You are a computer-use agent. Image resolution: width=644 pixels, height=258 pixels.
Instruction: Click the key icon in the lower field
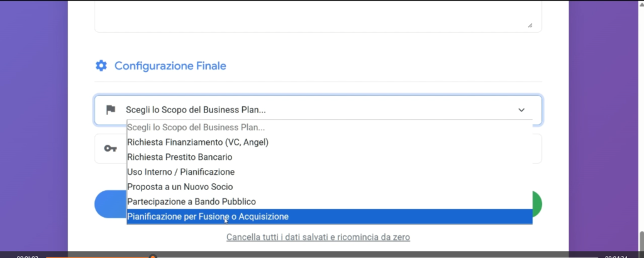(111, 149)
